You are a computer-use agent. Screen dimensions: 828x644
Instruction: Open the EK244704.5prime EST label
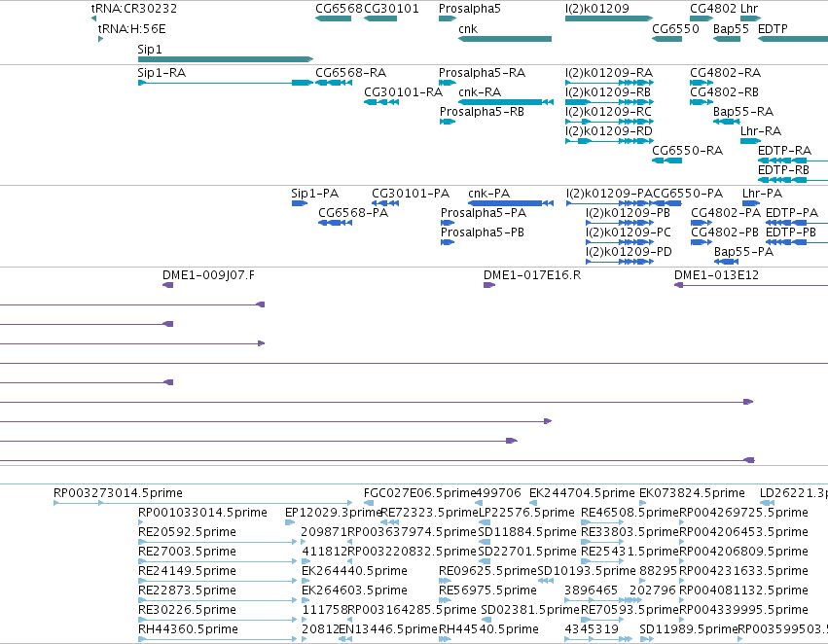pyautogui.click(x=582, y=493)
